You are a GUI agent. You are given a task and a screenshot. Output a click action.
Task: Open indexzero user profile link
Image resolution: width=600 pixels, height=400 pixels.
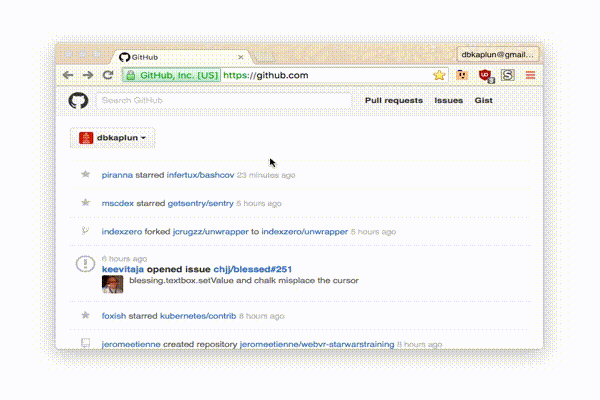[x=122, y=232]
